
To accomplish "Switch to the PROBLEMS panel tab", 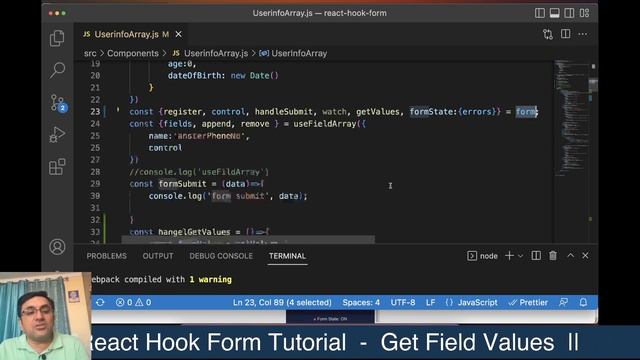I will click(107, 256).
